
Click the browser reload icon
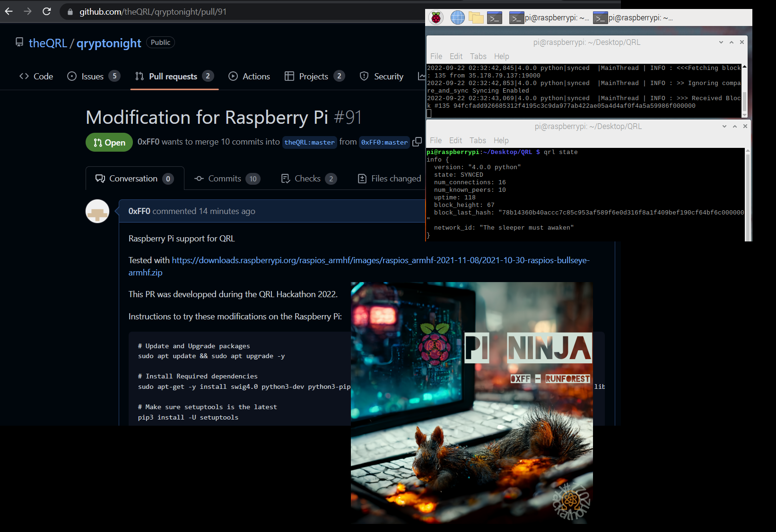(x=46, y=11)
